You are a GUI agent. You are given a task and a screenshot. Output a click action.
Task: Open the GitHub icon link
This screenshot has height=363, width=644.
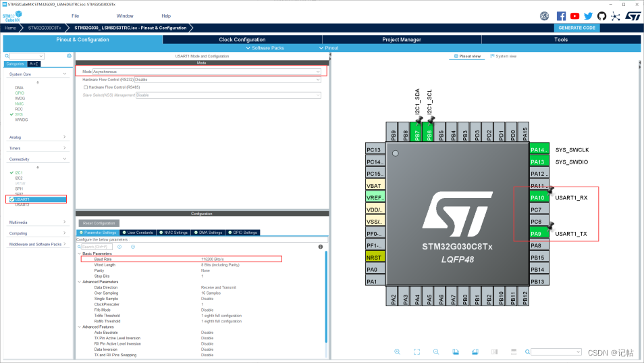(x=601, y=16)
